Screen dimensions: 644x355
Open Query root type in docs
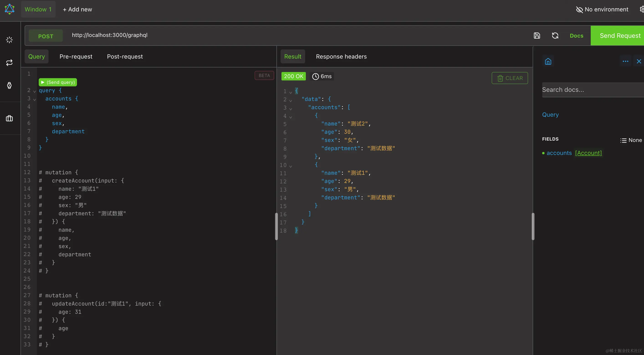coord(550,115)
